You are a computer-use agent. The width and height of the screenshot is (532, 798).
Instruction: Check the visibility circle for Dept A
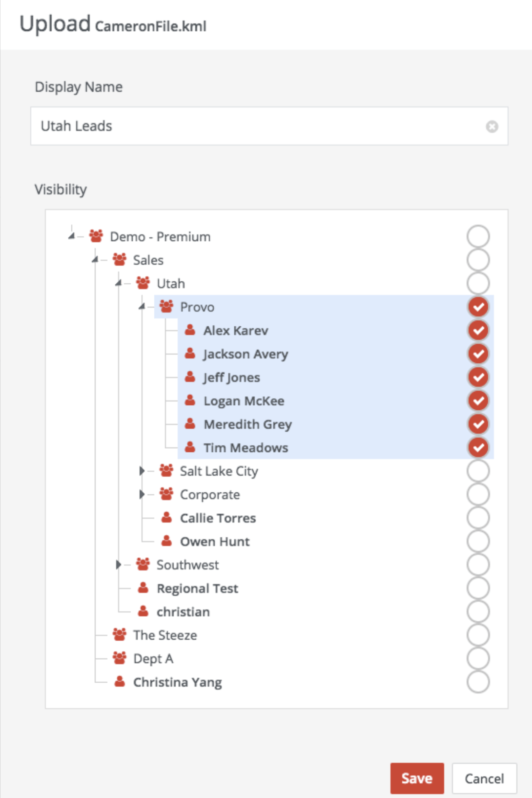(478, 658)
